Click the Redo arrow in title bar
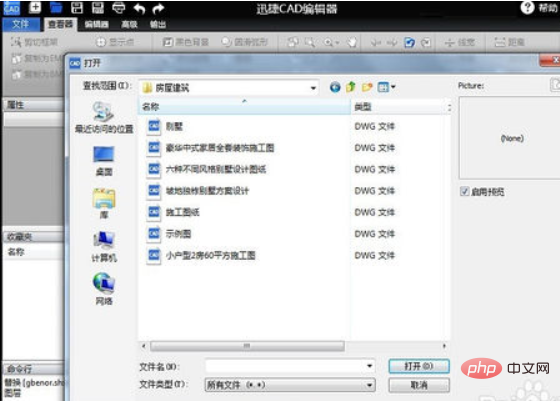Image resolution: width=560 pixels, height=401 pixels. 158,8
